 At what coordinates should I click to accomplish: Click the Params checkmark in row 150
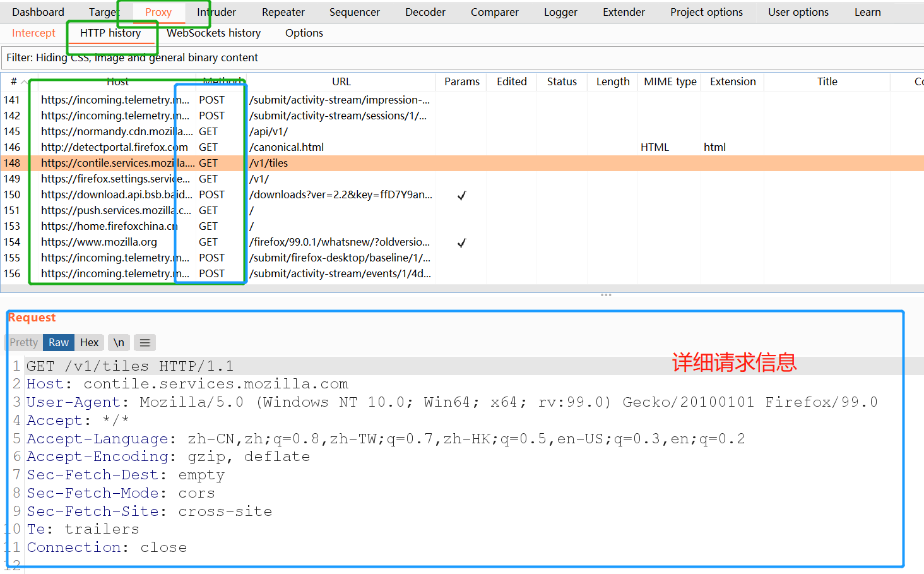[461, 195]
